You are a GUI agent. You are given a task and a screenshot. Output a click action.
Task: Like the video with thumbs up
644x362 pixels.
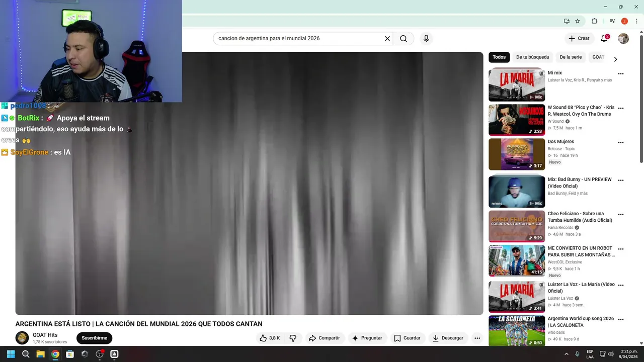[270, 338]
